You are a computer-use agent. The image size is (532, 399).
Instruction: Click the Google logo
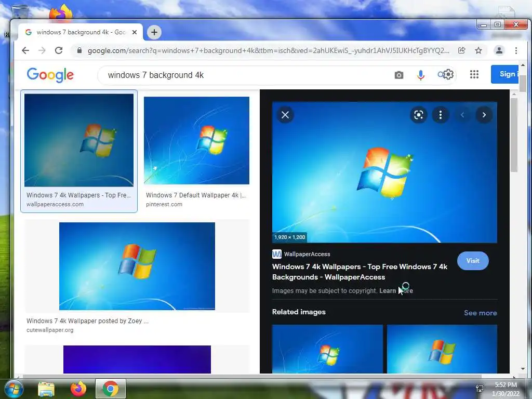pyautogui.click(x=50, y=75)
